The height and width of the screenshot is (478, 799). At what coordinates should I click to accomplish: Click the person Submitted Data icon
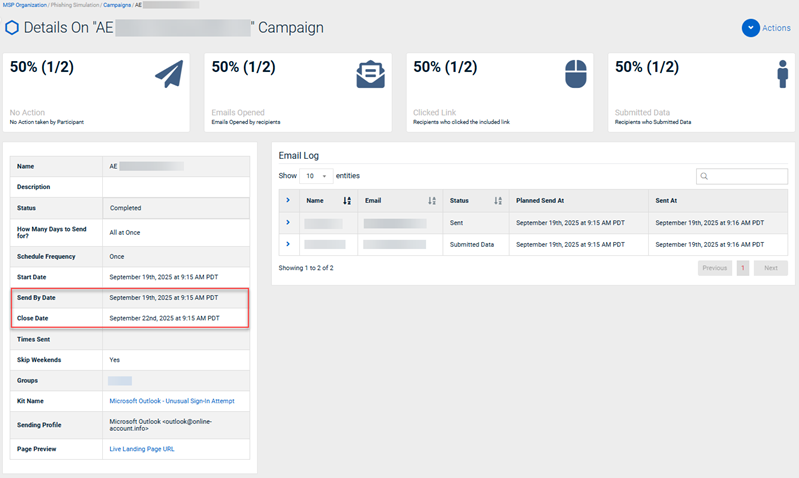point(781,75)
